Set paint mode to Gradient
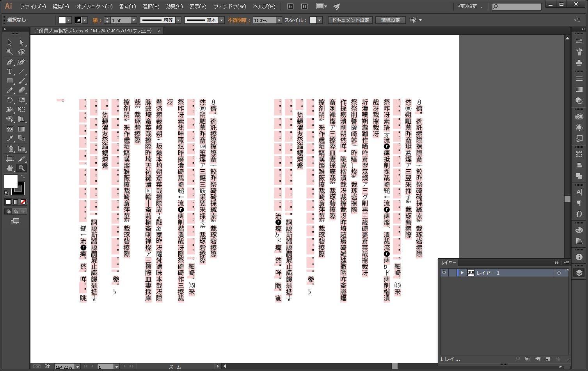This screenshot has width=588, height=371. (16, 202)
